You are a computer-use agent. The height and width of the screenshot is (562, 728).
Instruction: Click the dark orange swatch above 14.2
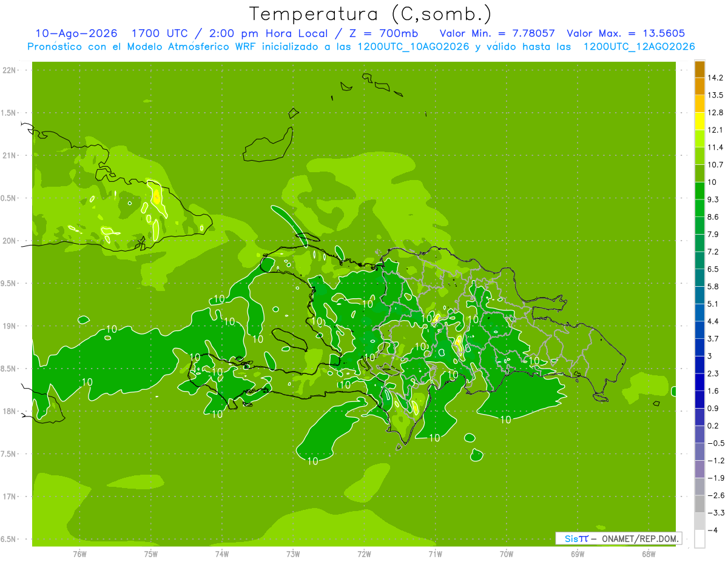tap(699, 69)
